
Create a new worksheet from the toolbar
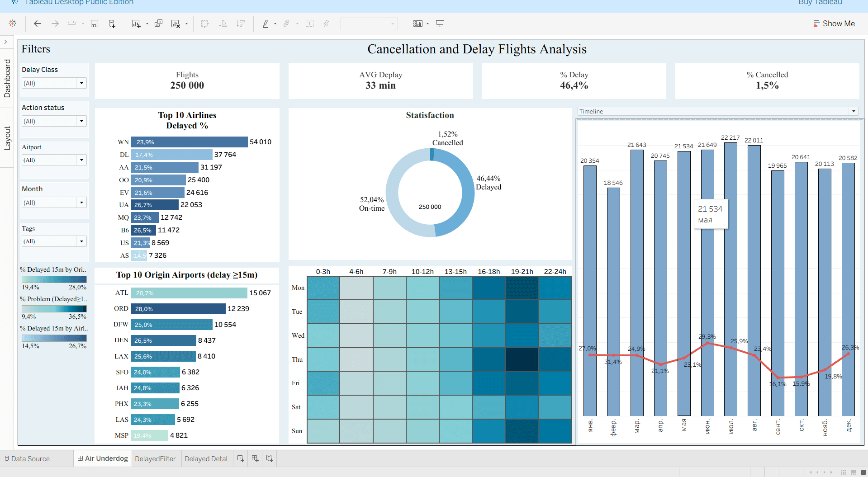click(136, 24)
